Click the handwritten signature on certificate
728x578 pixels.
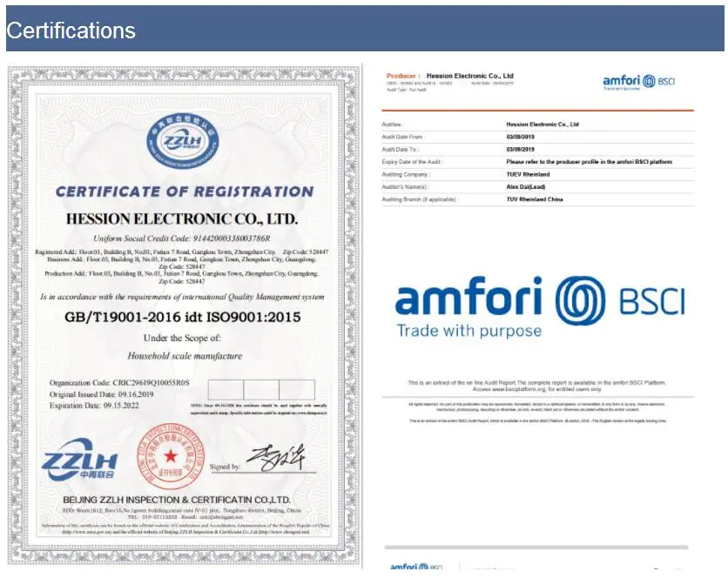[277, 457]
